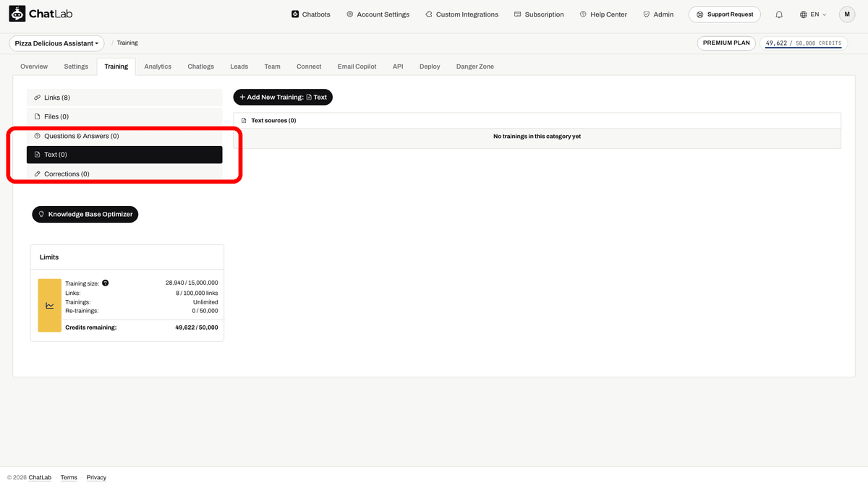This screenshot has width=868, height=488.
Task: Open the Terms footer link
Action: pos(69,478)
